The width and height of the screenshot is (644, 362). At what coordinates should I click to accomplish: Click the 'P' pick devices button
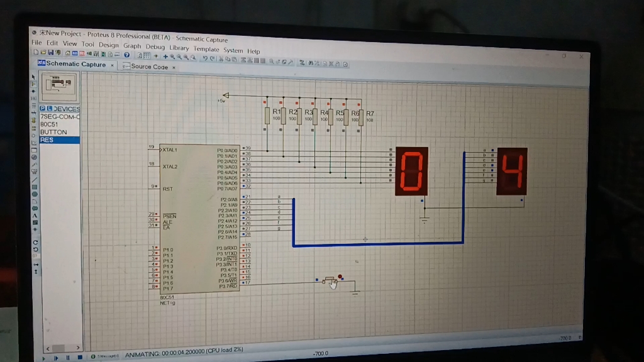click(x=43, y=108)
